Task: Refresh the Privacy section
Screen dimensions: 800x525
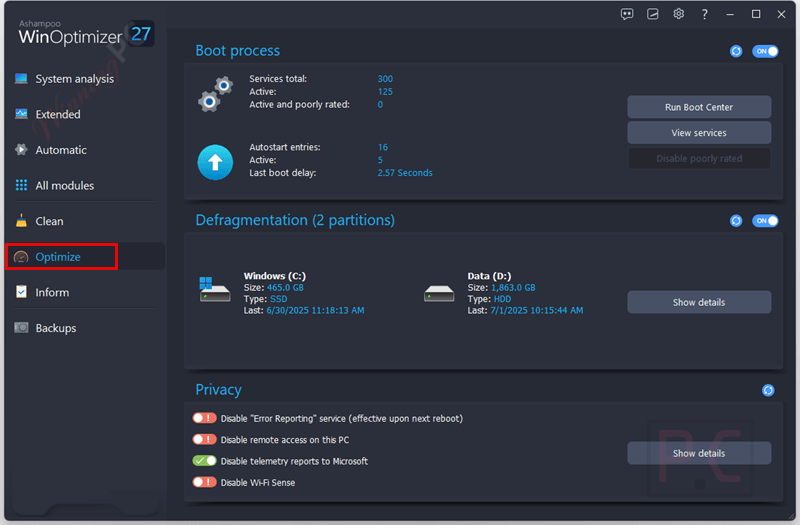Action: [768, 390]
